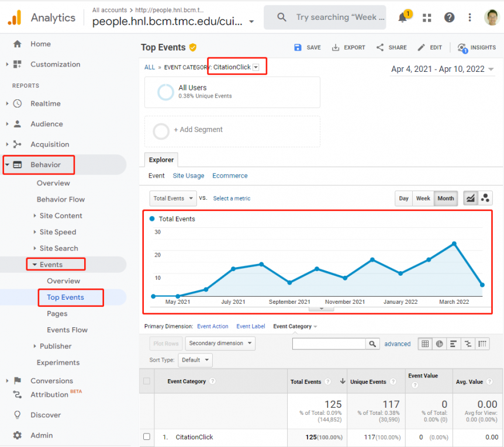The height and width of the screenshot is (447, 504).
Task: Check the row checkbox for CitationClick
Action: coord(146,437)
